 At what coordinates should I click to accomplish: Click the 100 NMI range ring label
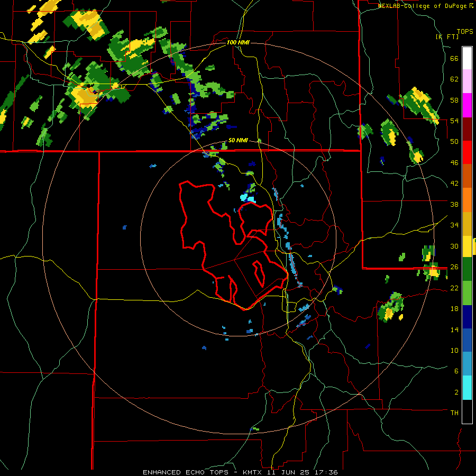click(238, 42)
